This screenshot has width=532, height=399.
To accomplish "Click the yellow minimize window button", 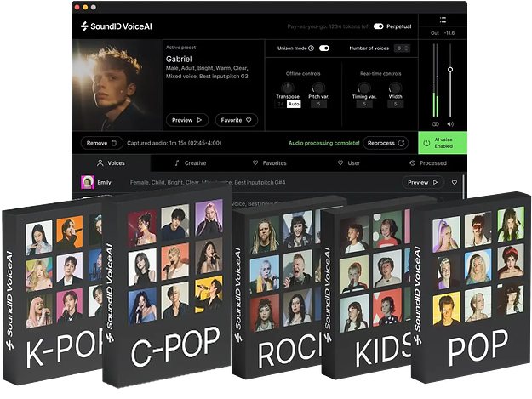I will (85, 7).
